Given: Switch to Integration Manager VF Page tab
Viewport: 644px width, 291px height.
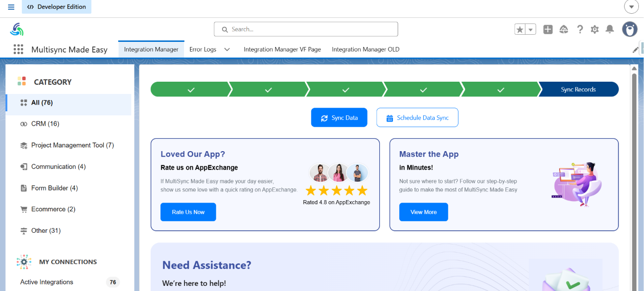Looking at the screenshot, I should click(282, 50).
